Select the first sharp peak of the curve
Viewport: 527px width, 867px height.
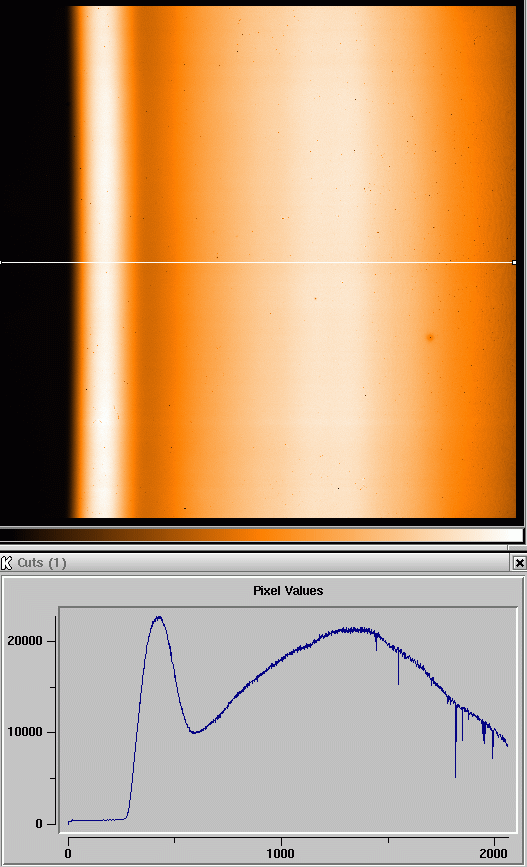[x=159, y=618]
